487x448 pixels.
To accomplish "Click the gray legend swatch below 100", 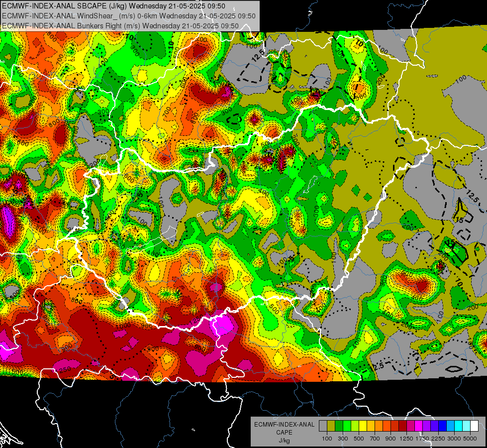I will (x=323, y=426).
